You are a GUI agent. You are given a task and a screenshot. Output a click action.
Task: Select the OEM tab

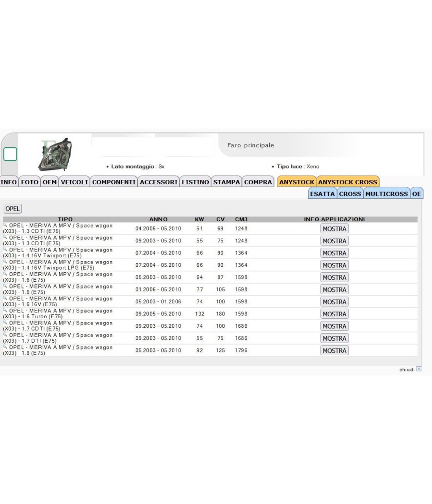(x=49, y=182)
